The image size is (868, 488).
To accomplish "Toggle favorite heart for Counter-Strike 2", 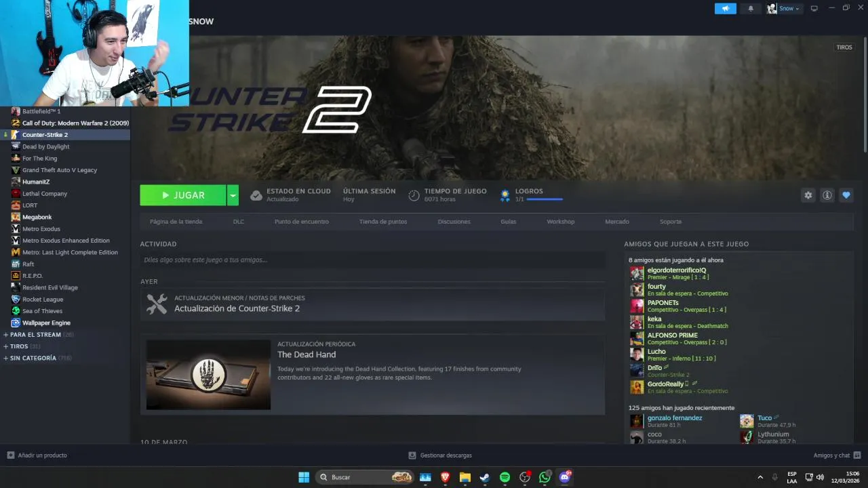I will pyautogui.click(x=846, y=195).
